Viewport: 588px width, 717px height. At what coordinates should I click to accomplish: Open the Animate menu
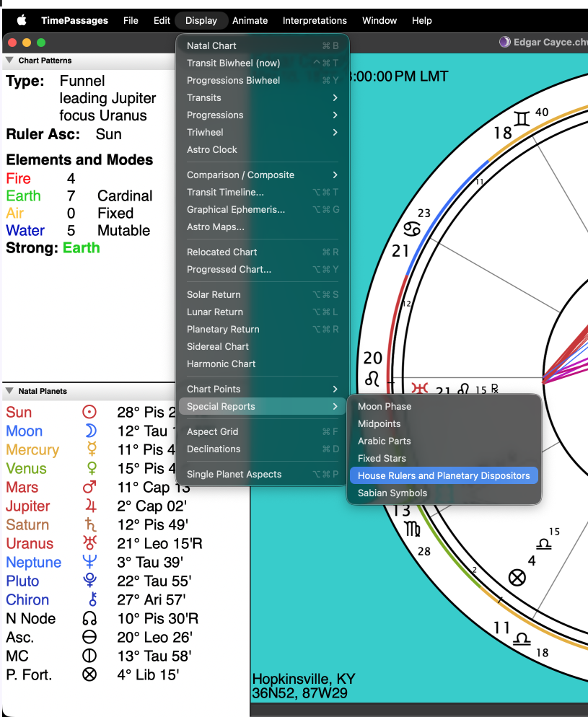[x=250, y=21]
